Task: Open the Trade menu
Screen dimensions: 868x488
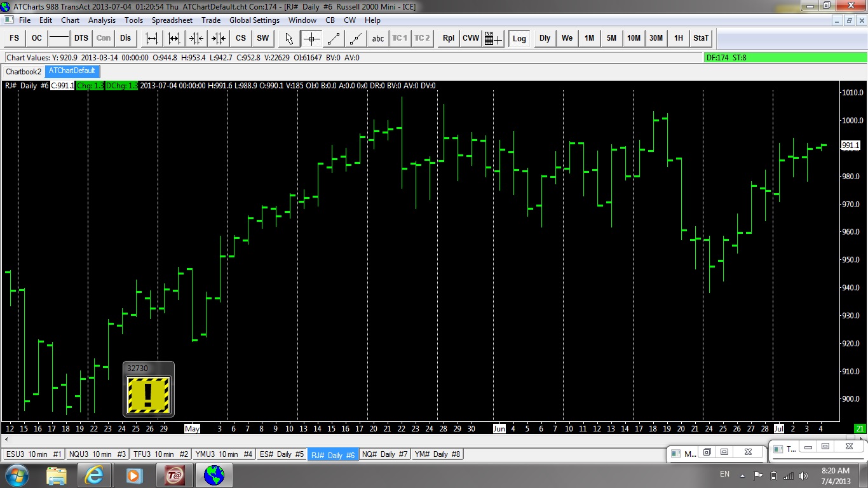Action: pos(211,20)
